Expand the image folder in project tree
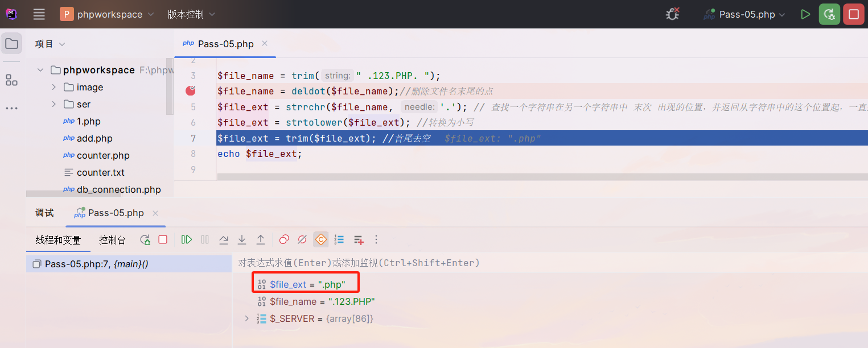This screenshot has width=868, height=348. click(54, 87)
